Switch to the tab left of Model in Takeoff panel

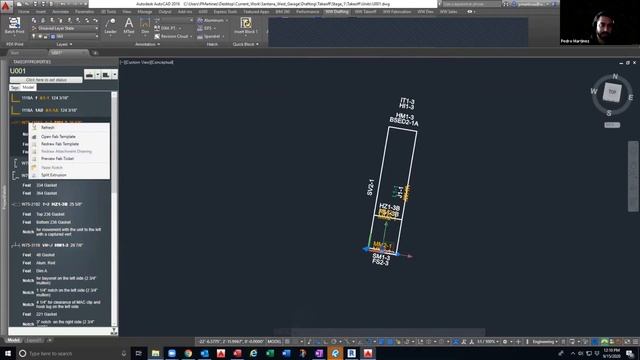tap(15, 87)
